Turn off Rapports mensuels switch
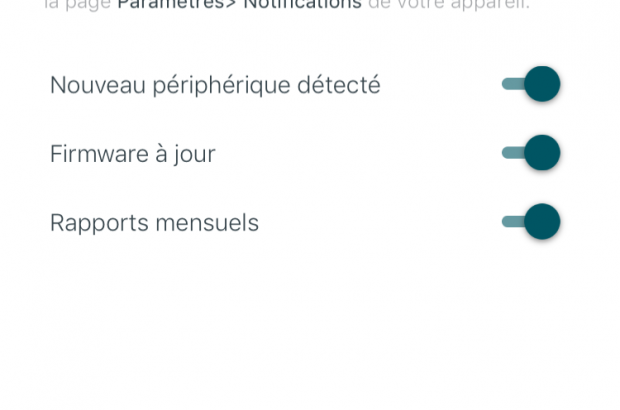The width and height of the screenshot is (620, 410). 530,222
